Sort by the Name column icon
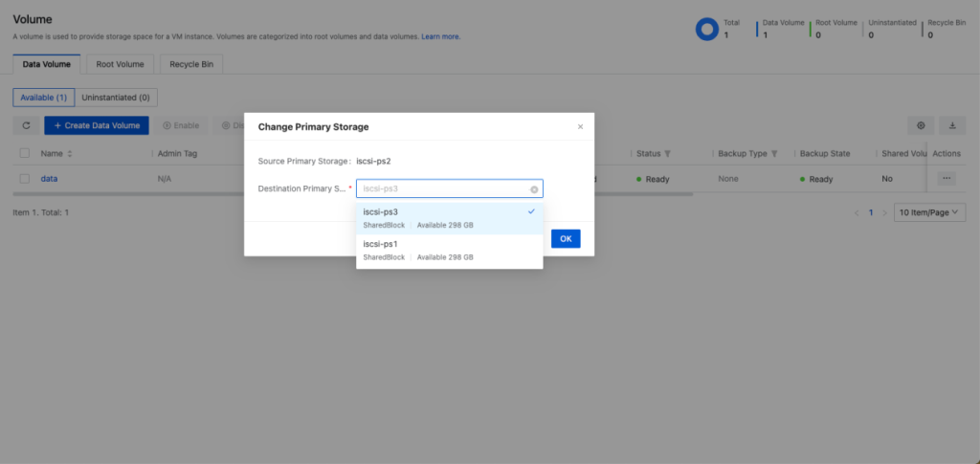This screenshot has height=464, width=980. pyautogui.click(x=70, y=154)
